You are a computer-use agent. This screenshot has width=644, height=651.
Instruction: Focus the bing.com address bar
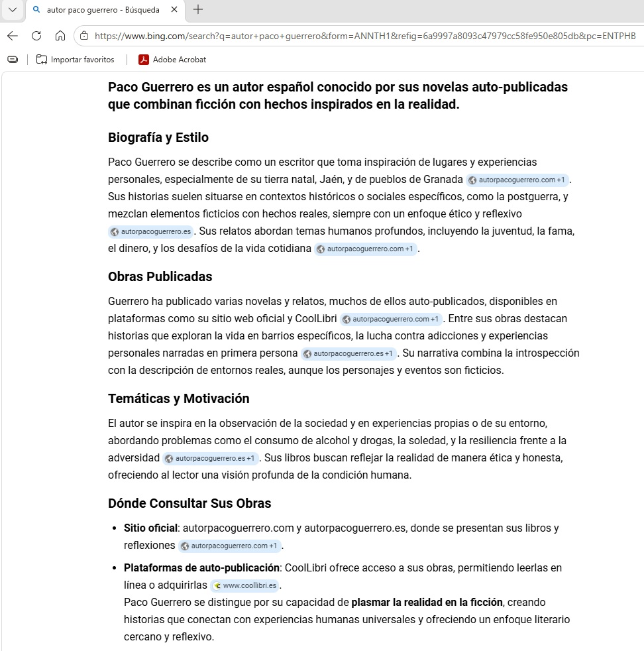[x=365, y=36]
